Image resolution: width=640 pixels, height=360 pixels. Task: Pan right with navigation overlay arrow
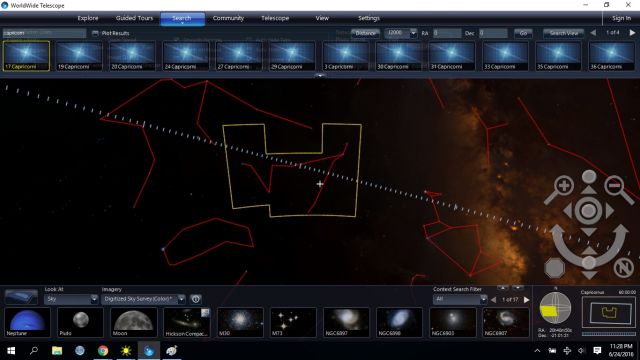(610, 211)
